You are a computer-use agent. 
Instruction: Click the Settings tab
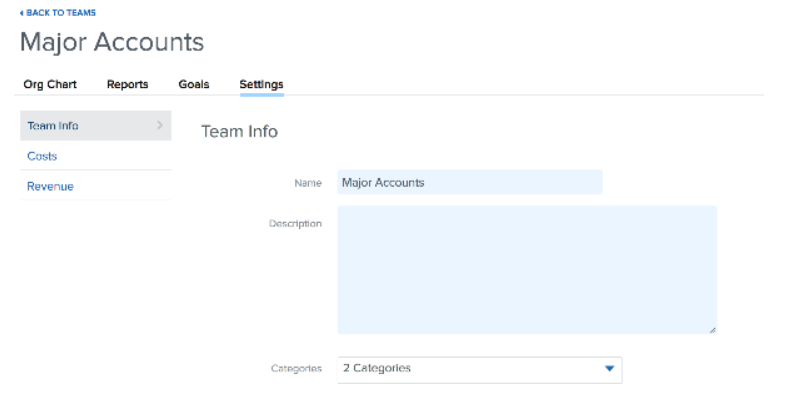point(261,84)
